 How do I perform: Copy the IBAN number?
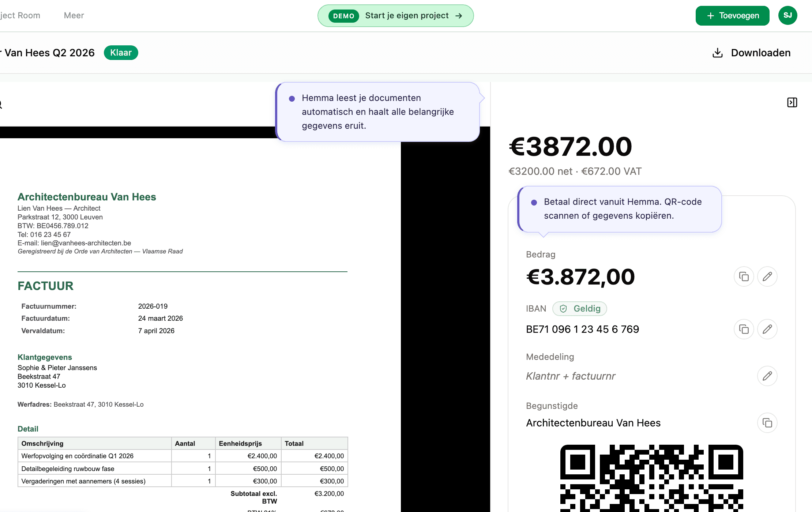coord(744,329)
